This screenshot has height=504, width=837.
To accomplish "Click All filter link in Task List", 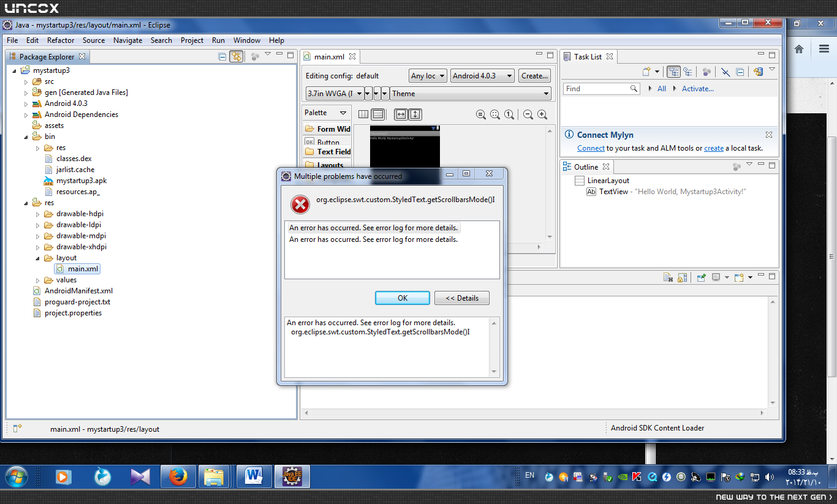I will pyautogui.click(x=662, y=89).
